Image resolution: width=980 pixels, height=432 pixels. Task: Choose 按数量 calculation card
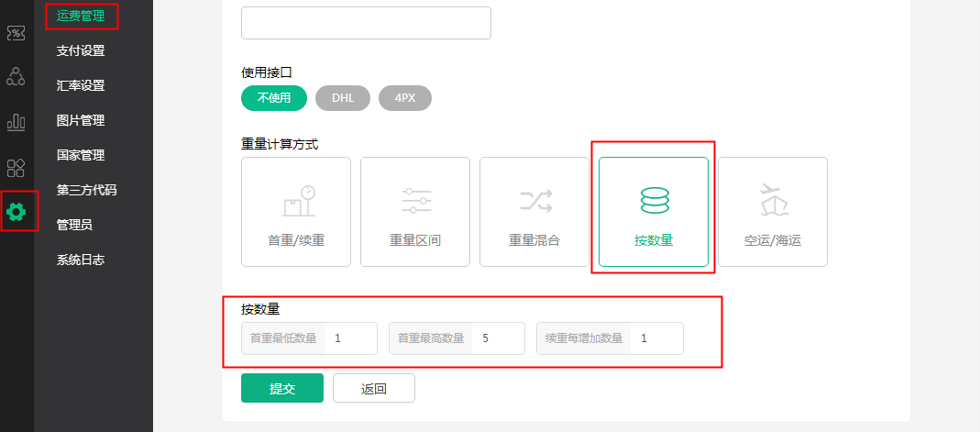654,212
